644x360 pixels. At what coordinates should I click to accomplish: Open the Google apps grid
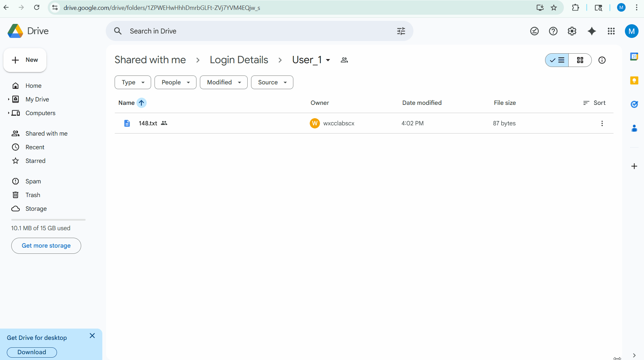point(611,31)
